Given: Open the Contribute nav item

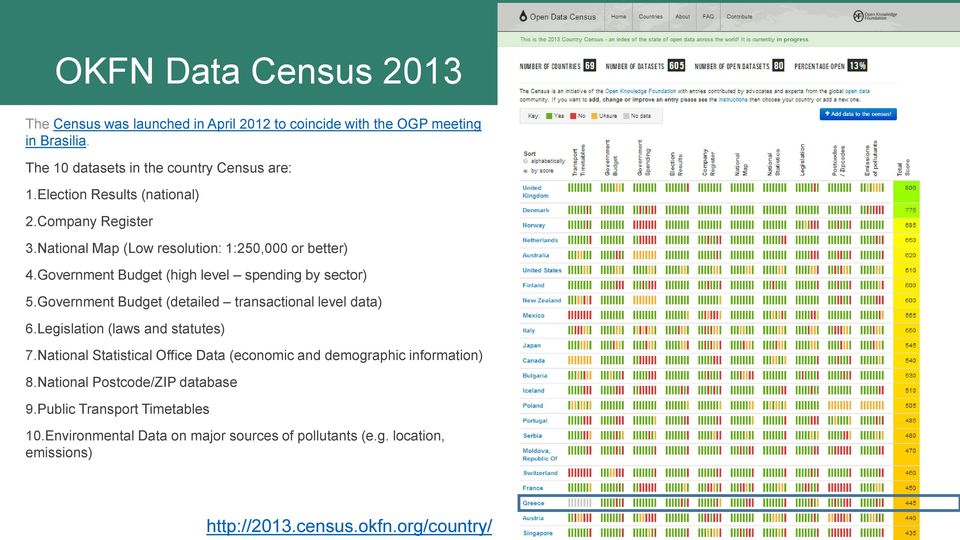Looking at the screenshot, I should 739,17.
